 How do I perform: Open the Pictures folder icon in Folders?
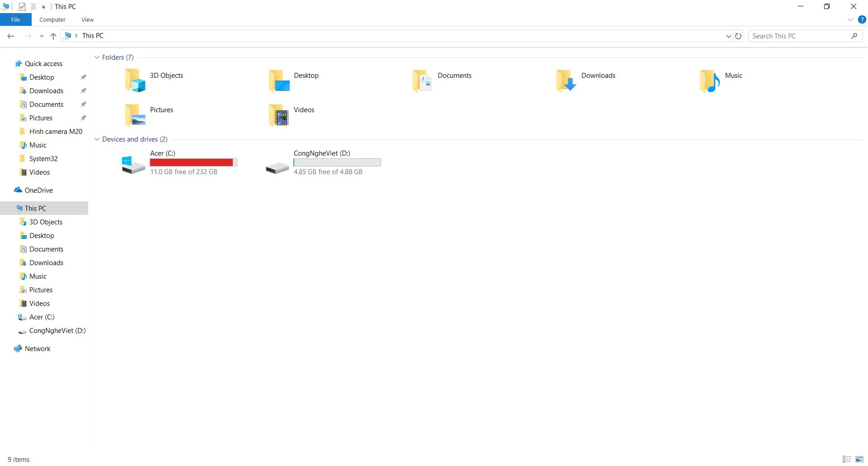tap(135, 115)
